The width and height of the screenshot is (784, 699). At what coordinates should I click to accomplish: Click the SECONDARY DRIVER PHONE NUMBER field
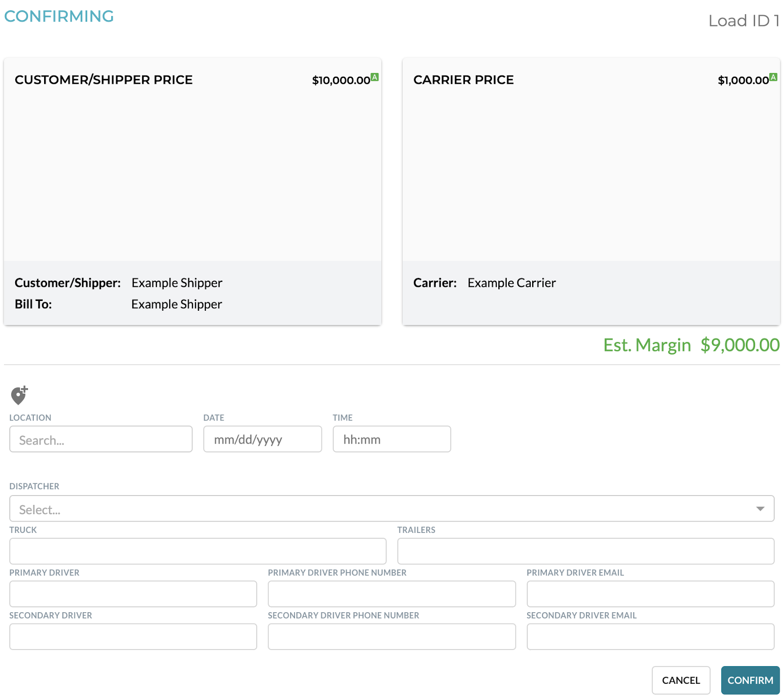click(x=391, y=636)
